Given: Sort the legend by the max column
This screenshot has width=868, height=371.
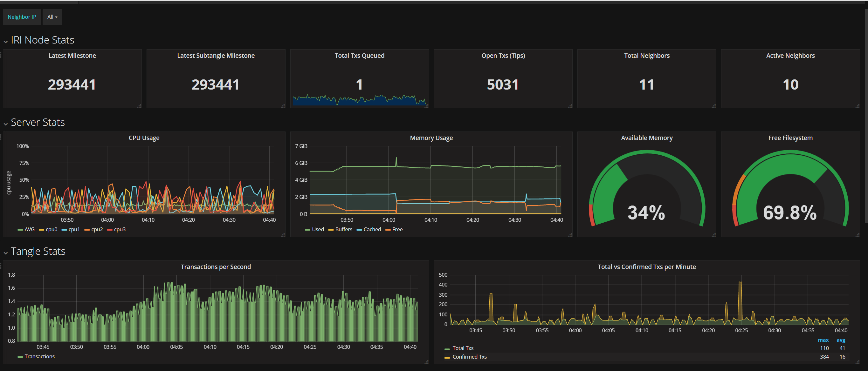Looking at the screenshot, I should coord(823,340).
